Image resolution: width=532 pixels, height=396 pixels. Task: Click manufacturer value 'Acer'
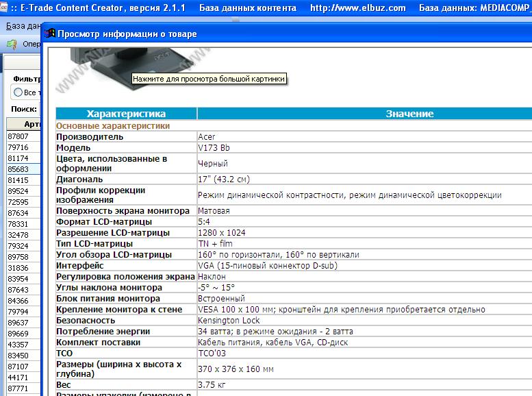click(x=207, y=137)
